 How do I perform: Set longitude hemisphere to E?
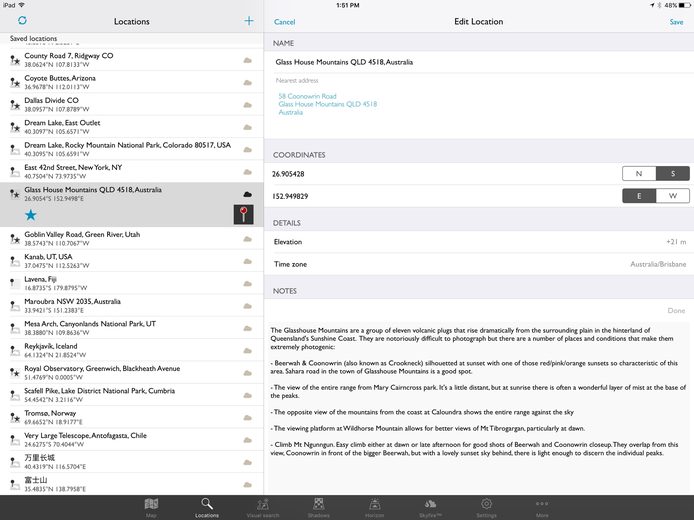639,196
